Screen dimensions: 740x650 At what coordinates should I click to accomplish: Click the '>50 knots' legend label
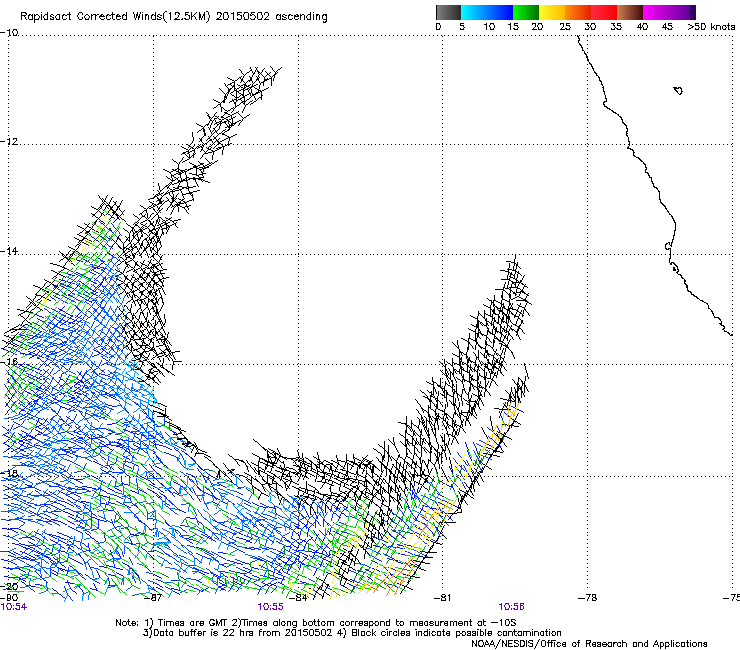(711, 27)
